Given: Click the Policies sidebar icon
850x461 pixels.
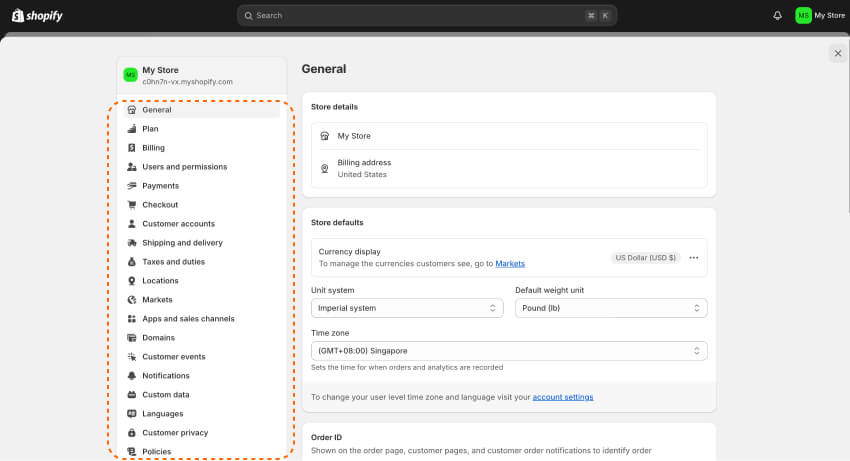Looking at the screenshot, I should (132, 451).
